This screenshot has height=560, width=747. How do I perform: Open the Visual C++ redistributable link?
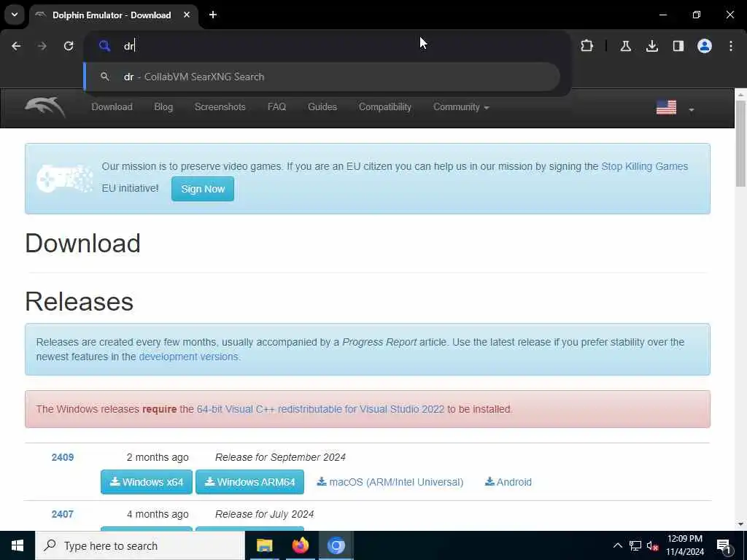320,409
